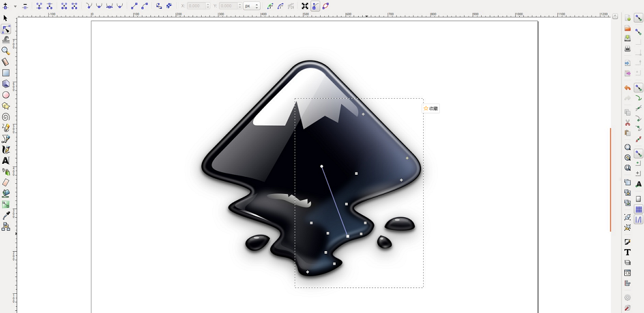
Task: Select the Calligraphy tool
Action: tap(6, 150)
